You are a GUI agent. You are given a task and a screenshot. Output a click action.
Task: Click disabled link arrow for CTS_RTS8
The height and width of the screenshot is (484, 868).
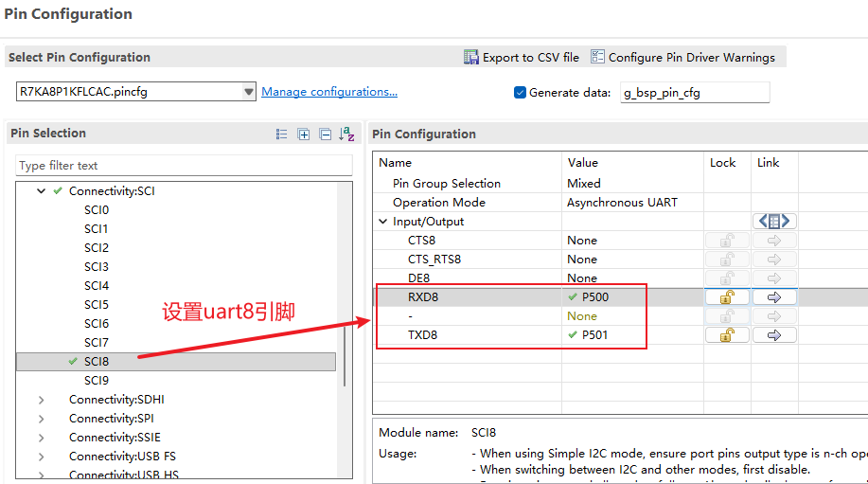coord(774,260)
